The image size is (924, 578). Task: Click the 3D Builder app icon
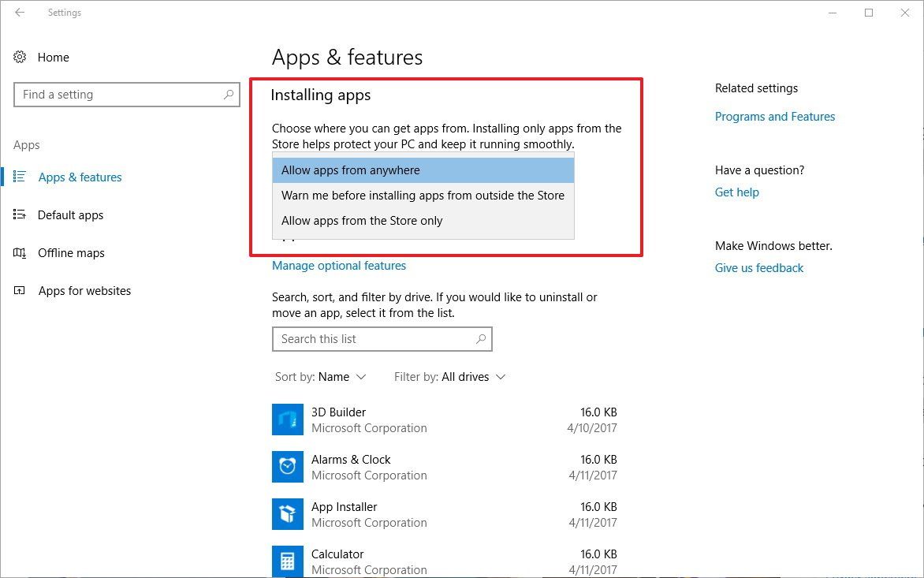point(288,420)
